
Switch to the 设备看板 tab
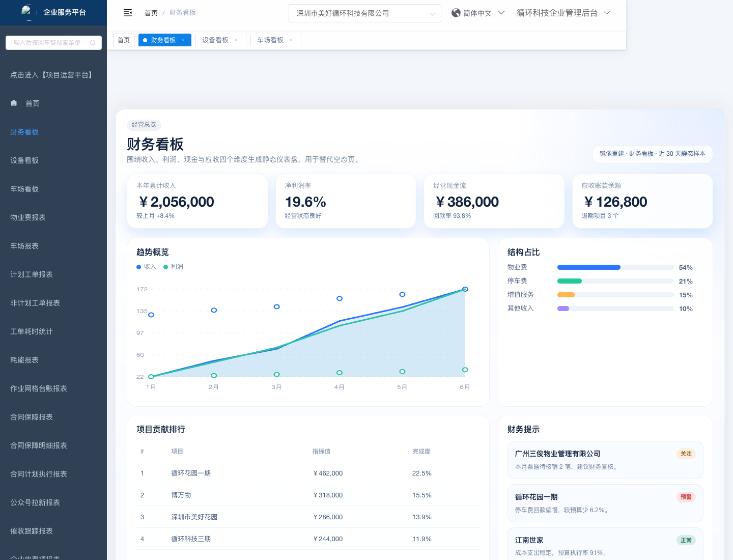click(x=215, y=40)
